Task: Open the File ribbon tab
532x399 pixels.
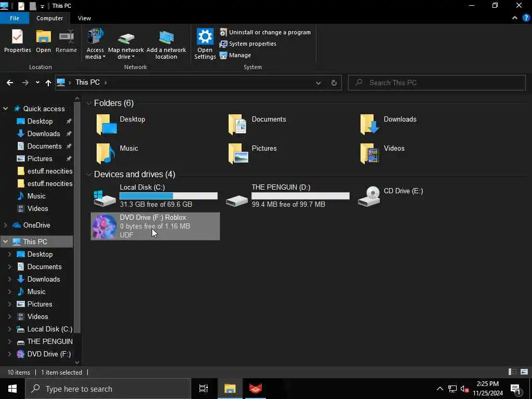Action: [x=15, y=18]
